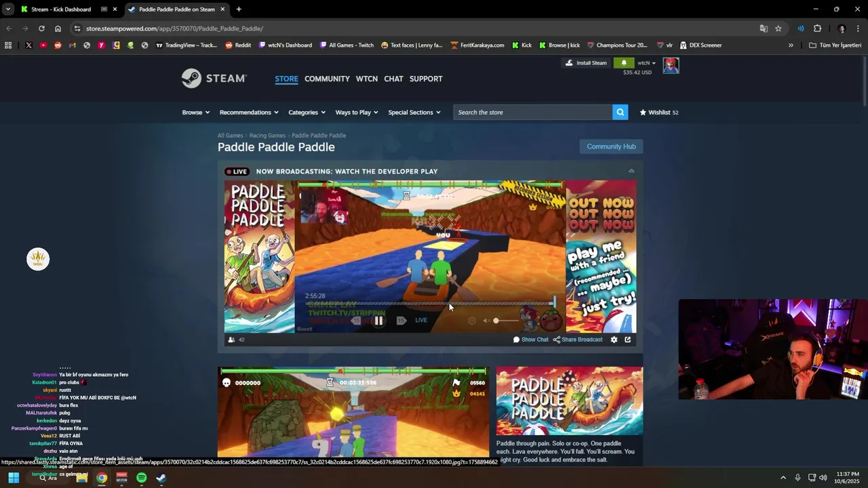Click the Paddle Paddle Paddle capsule image
The width and height of the screenshot is (868, 488).
(570, 401)
